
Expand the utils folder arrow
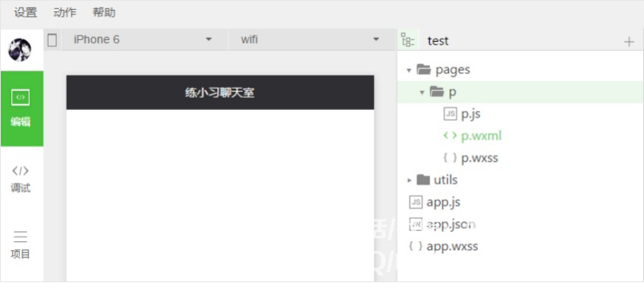coord(410,180)
